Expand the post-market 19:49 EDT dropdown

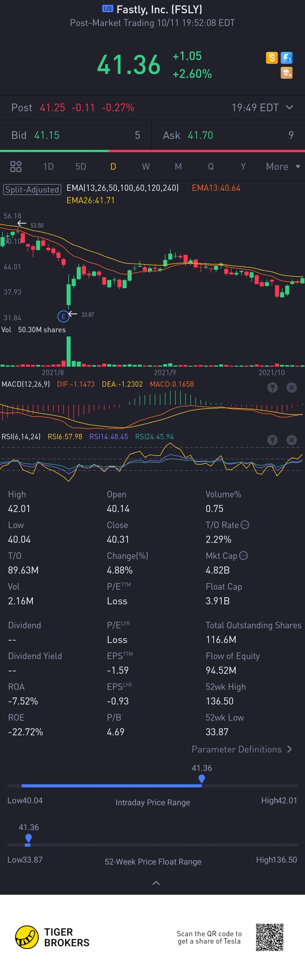pyautogui.click(x=289, y=107)
